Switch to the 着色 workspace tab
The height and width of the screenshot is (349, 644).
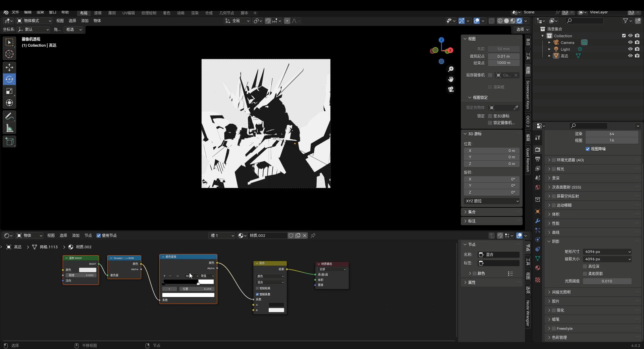point(167,13)
